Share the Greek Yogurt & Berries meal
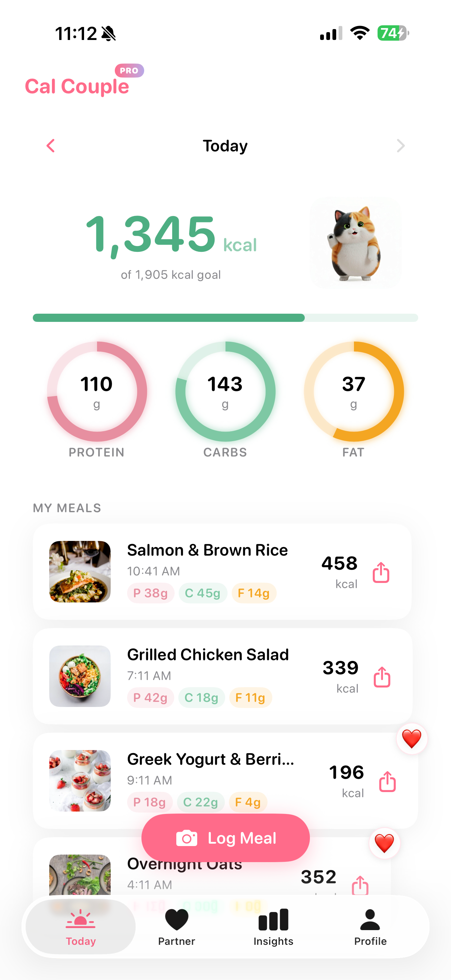 (x=387, y=781)
